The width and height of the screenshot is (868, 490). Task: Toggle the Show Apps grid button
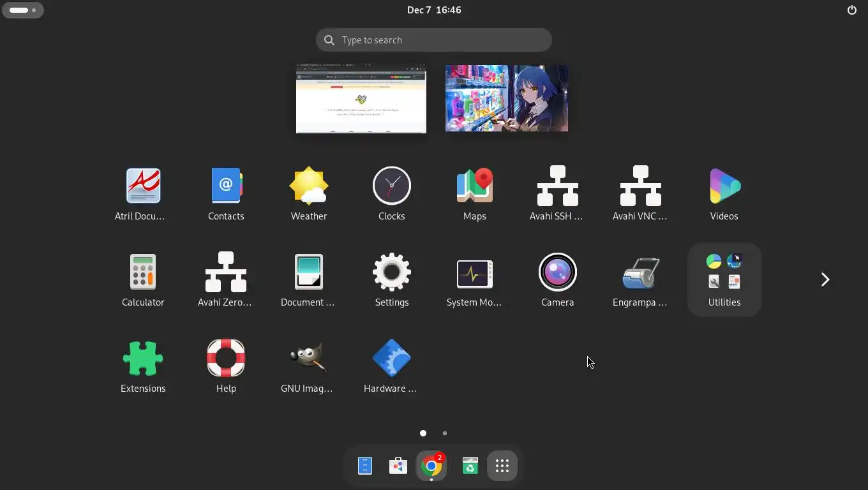click(x=502, y=466)
